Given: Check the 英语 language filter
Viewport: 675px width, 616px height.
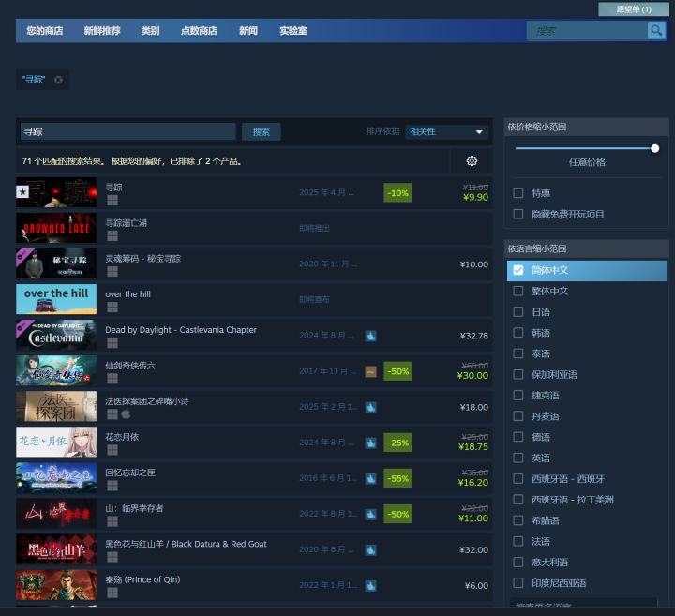Looking at the screenshot, I should pos(518,458).
